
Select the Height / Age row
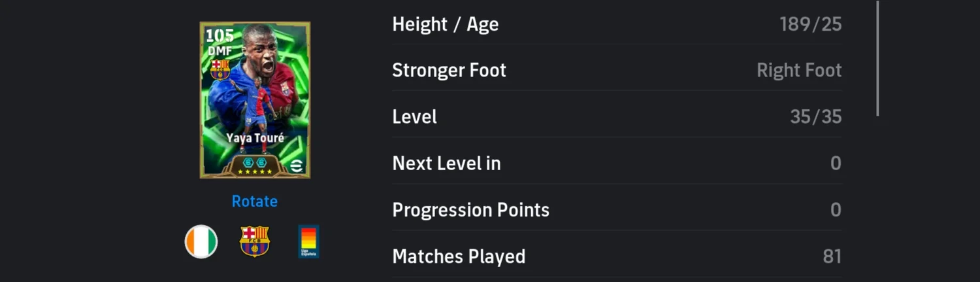[616, 25]
